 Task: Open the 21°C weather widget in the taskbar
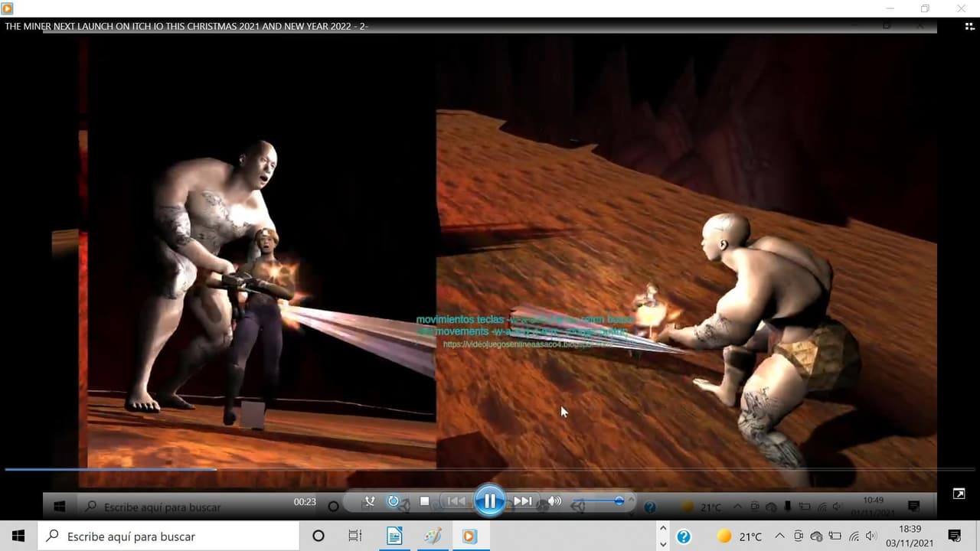740,536
